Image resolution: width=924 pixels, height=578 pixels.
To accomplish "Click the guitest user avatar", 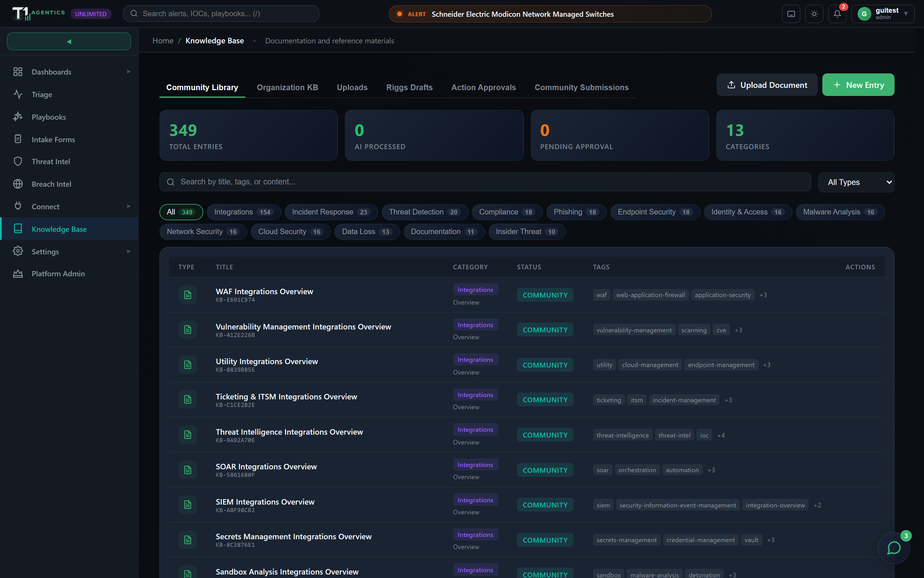I will (x=864, y=14).
